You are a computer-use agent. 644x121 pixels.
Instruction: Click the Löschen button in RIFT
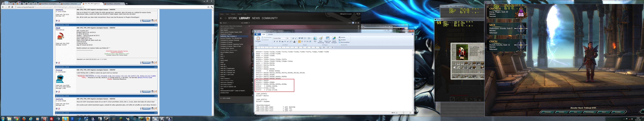point(561,112)
